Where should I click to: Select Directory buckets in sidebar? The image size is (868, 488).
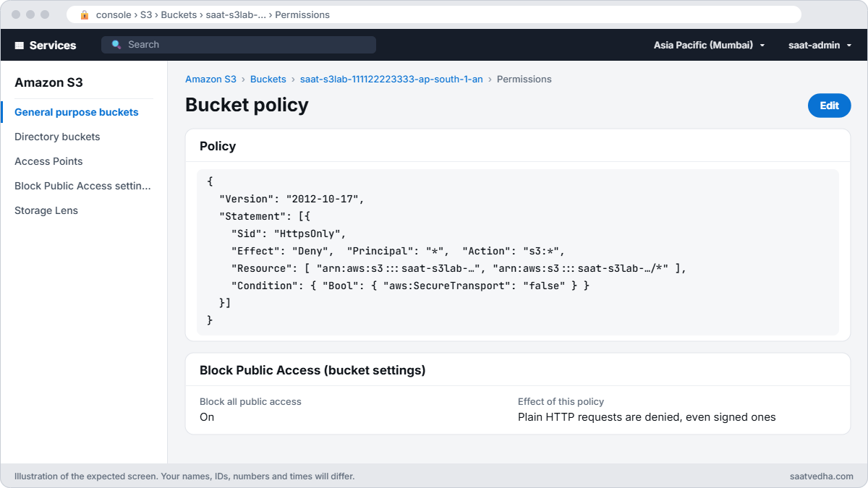point(57,137)
